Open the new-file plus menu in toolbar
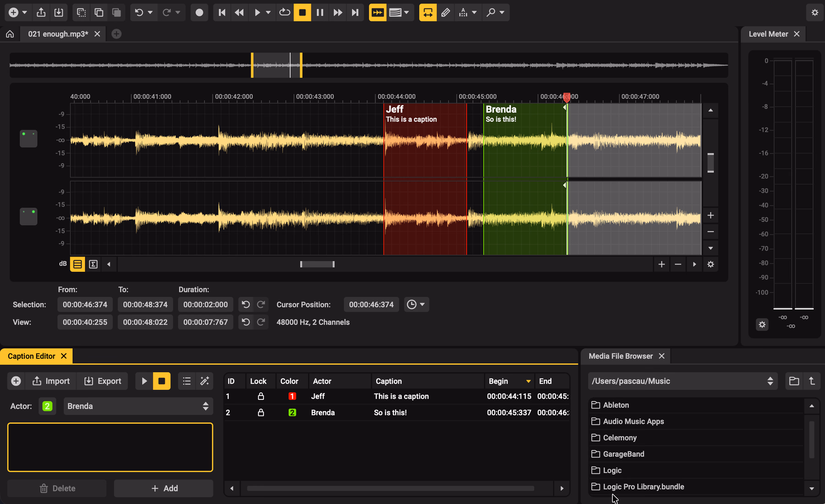The width and height of the screenshot is (825, 504). point(18,12)
